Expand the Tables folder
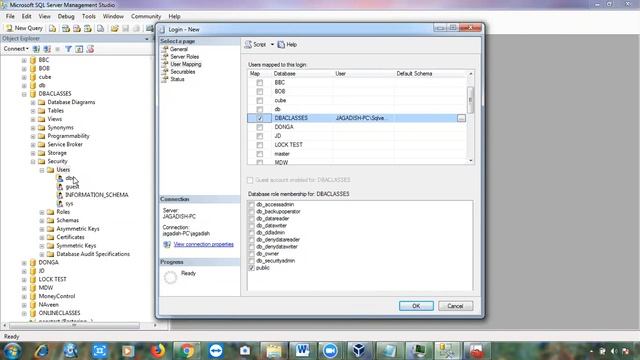This screenshot has width=640, height=360. coord(33,111)
